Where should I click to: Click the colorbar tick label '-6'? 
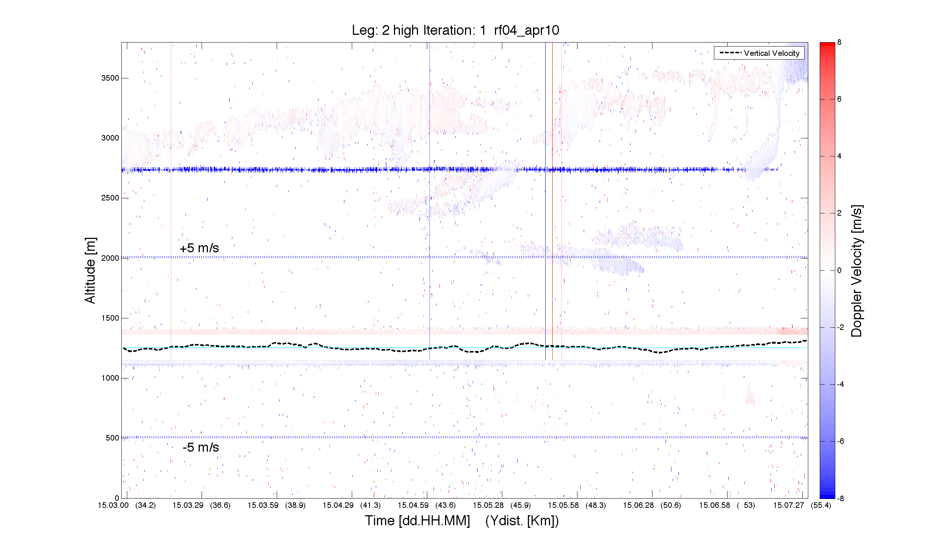pos(840,442)
